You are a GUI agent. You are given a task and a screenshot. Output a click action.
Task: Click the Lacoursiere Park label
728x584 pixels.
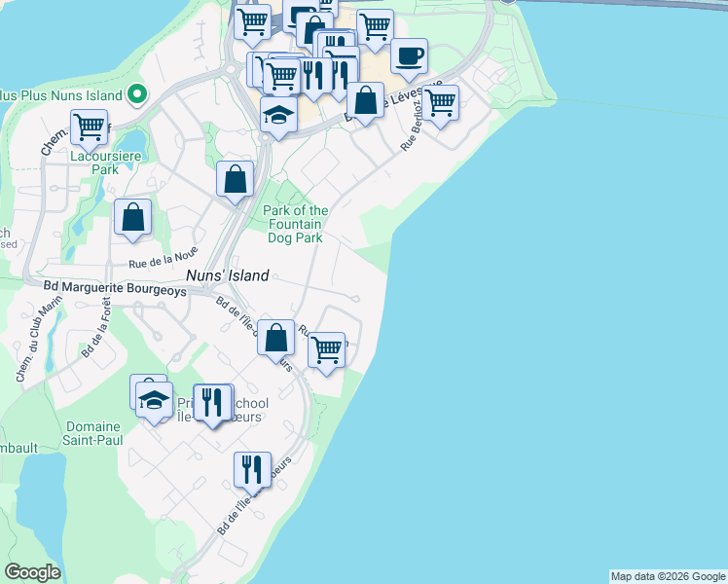[x=105, y=163]
